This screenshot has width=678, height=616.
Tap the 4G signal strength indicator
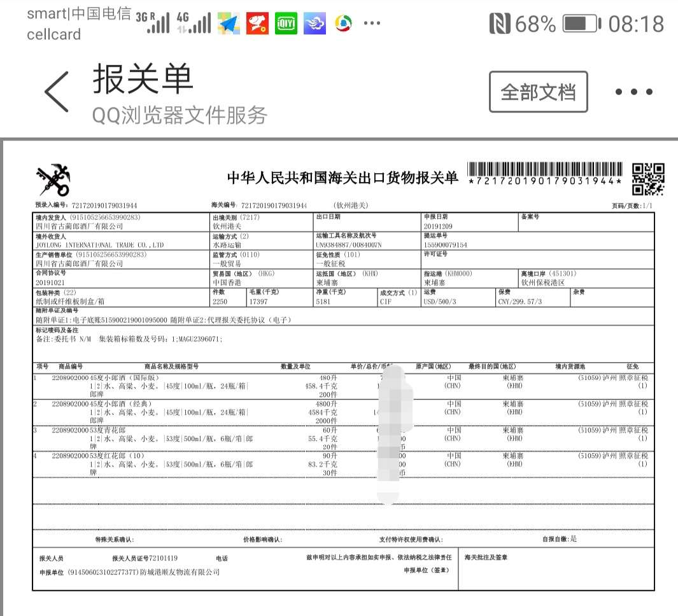(194, 22)
